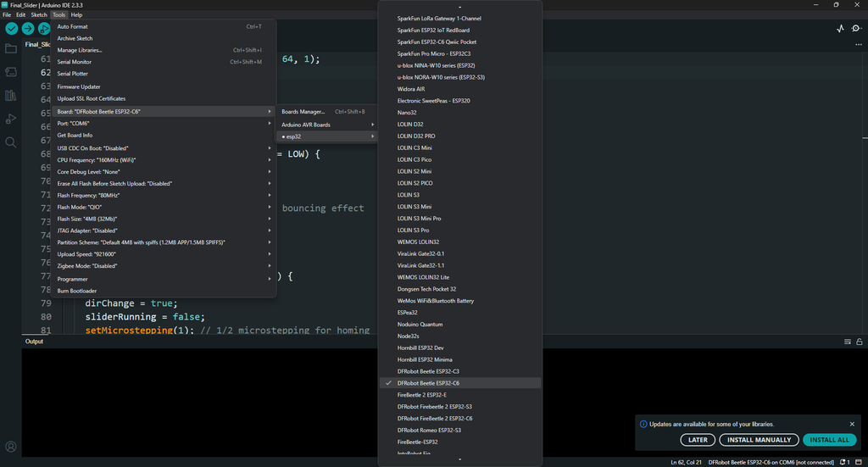The image size is (868, 467).
Task: Click line number 62 in gutter
Action: [x=46, y=73]
